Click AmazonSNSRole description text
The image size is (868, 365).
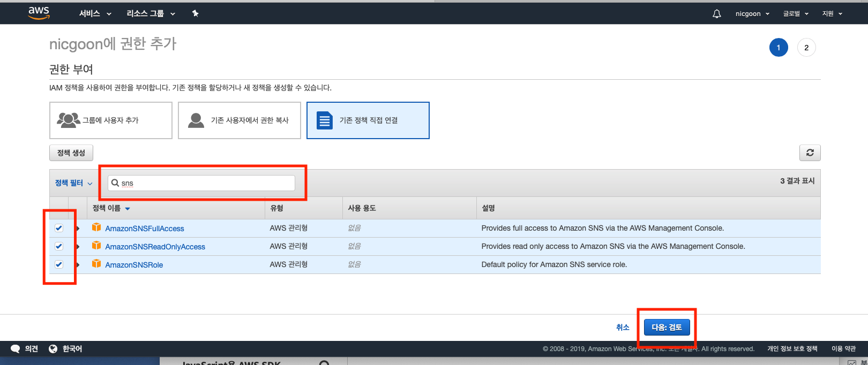tap(554, 264)
